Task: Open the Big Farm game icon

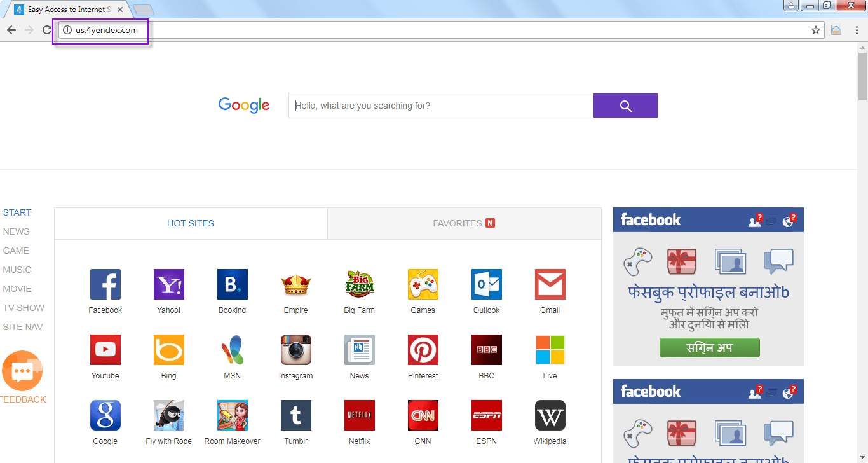Action: click(x=360, y=284)
